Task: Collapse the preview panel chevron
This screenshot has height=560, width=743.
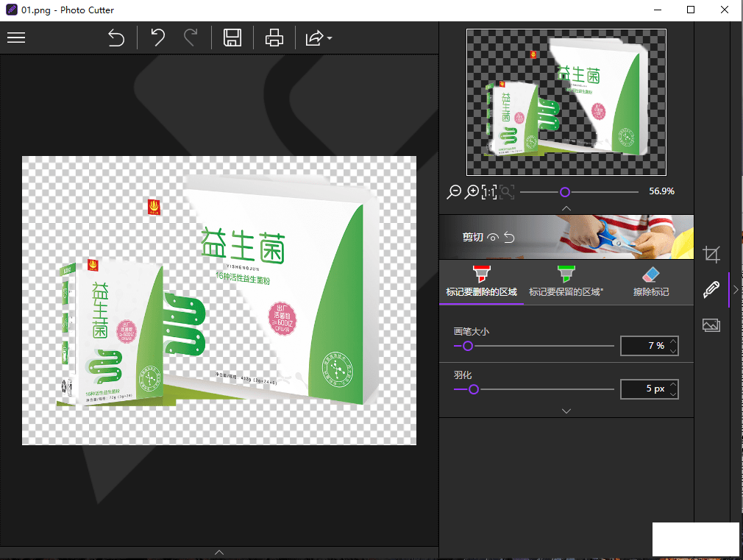Action: click(x=566, y=208)
